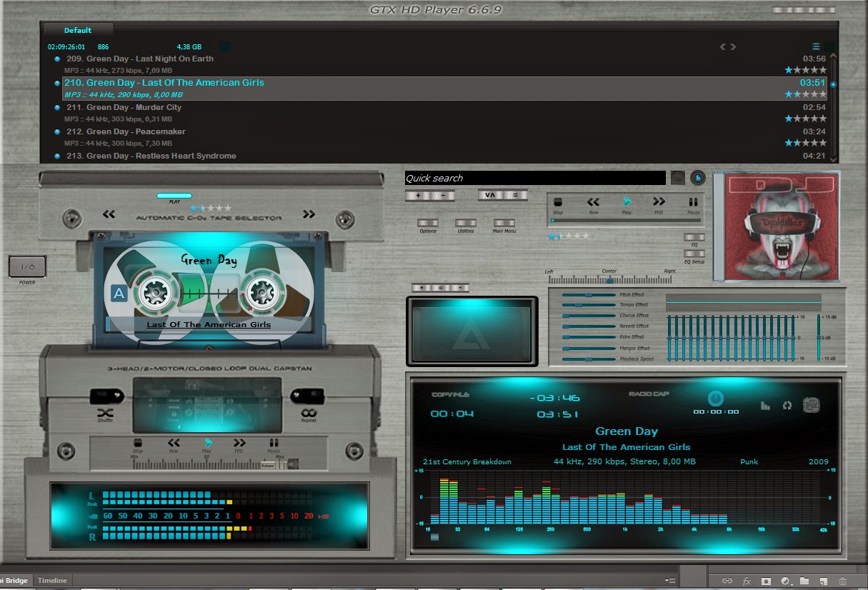Click Pause on the cassette deck transport

274,444
